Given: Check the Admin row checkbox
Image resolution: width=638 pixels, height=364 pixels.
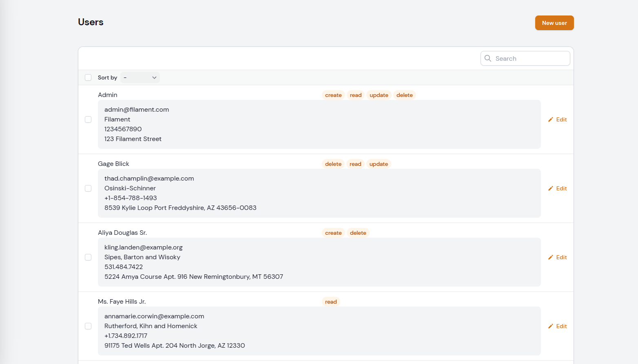Looking at the screenshot, I should [x=88, y=119].
